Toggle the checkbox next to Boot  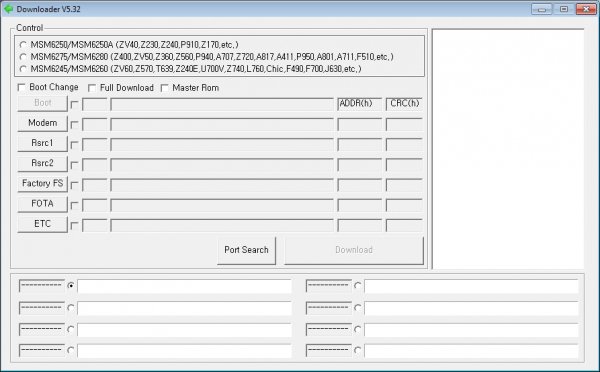coord(75,104)
